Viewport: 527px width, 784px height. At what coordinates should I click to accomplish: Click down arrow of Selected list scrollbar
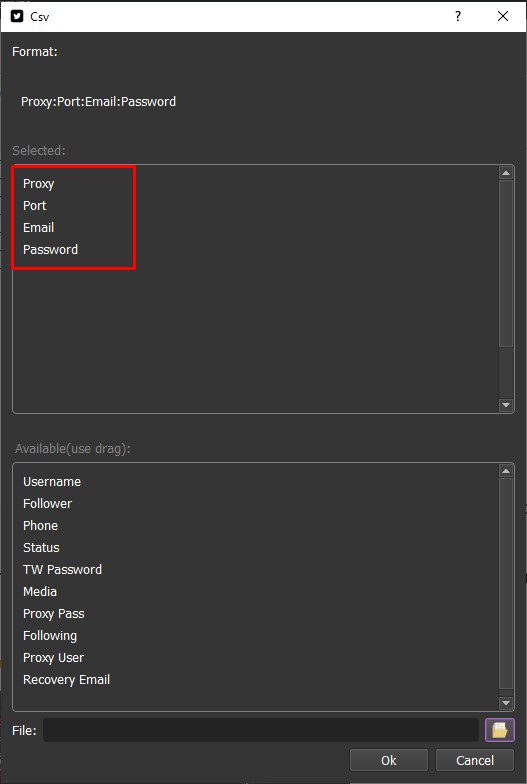click(506, 405)
